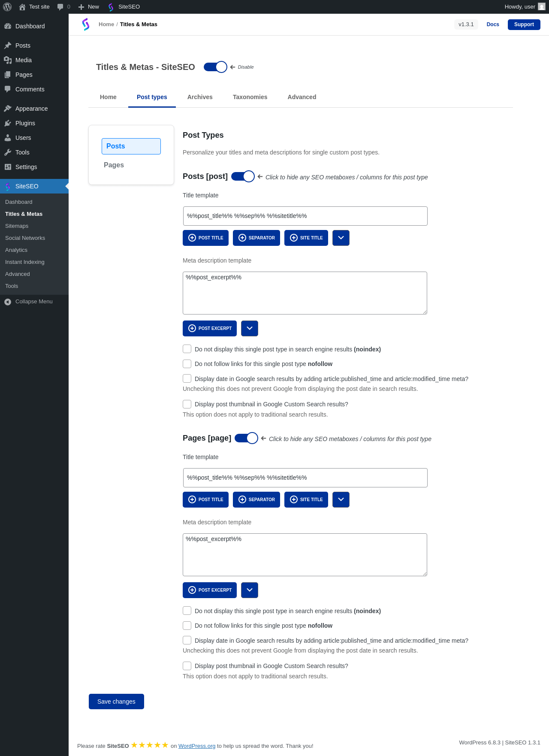
Task: Switch to the Taxonomies tab
Action: pyautogui.click(x=250, y=97)
